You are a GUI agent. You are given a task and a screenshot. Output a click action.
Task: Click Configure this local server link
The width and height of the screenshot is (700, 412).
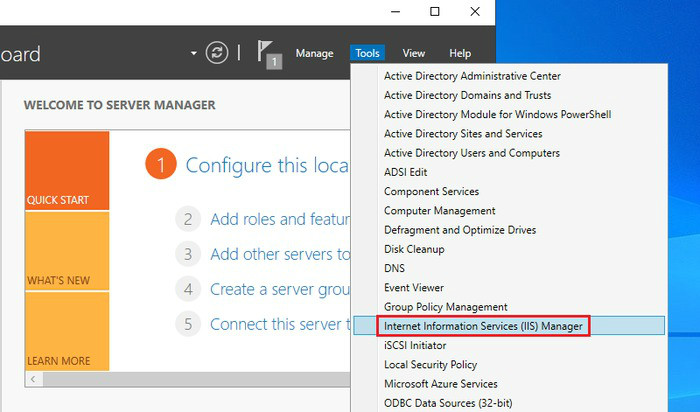[267, 165]
